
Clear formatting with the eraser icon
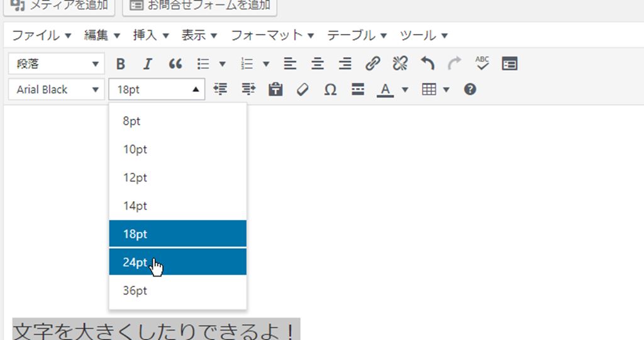[303, 89]
